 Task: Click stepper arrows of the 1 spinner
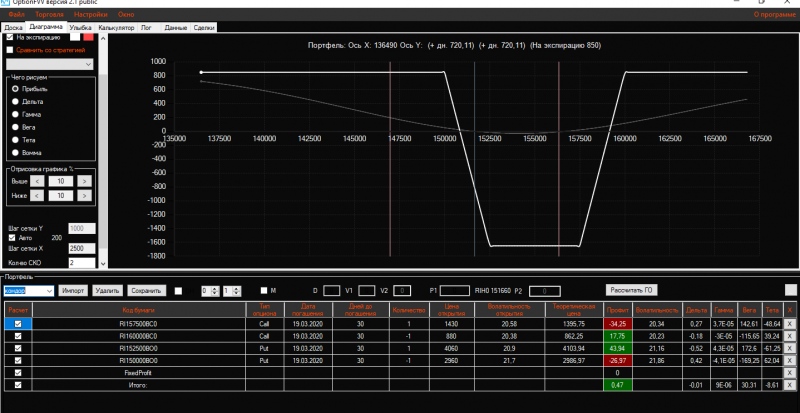237,290
